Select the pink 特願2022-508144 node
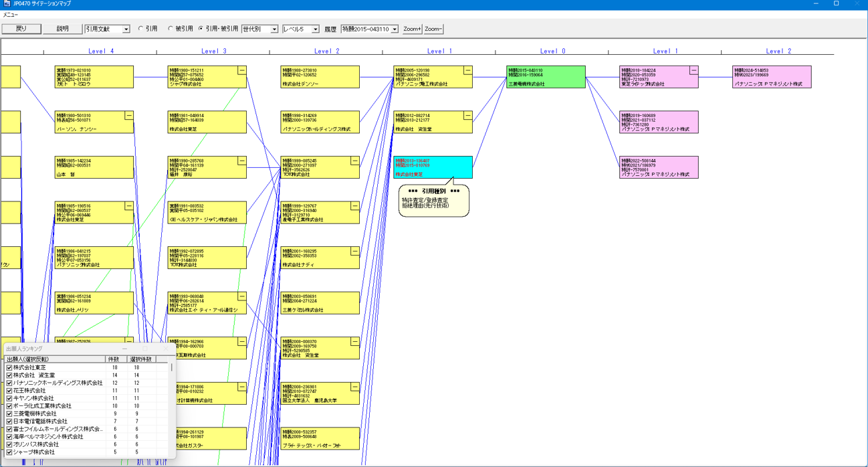The width and height of the screenshot is (868, 467). click(x=659, y=167)
